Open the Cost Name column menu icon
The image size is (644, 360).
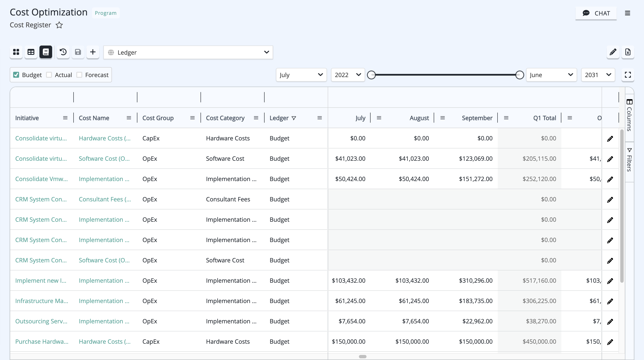coord(129,118)
